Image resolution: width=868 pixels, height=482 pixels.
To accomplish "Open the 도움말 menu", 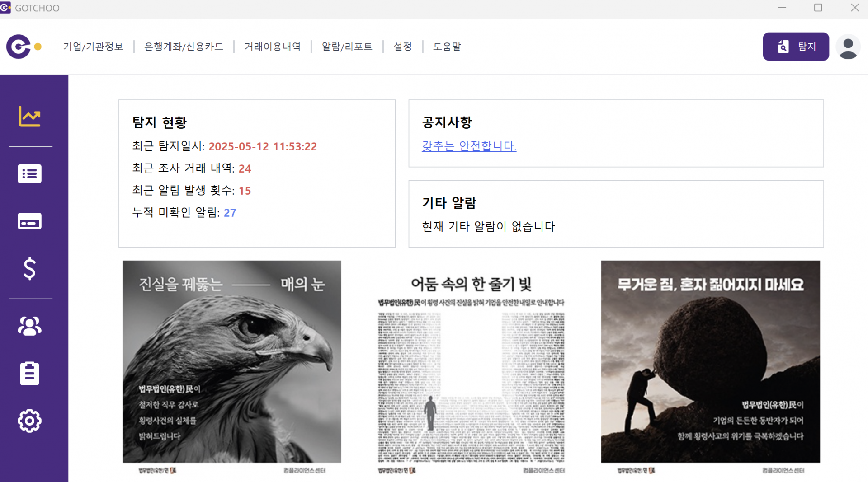I will [447, 47].
